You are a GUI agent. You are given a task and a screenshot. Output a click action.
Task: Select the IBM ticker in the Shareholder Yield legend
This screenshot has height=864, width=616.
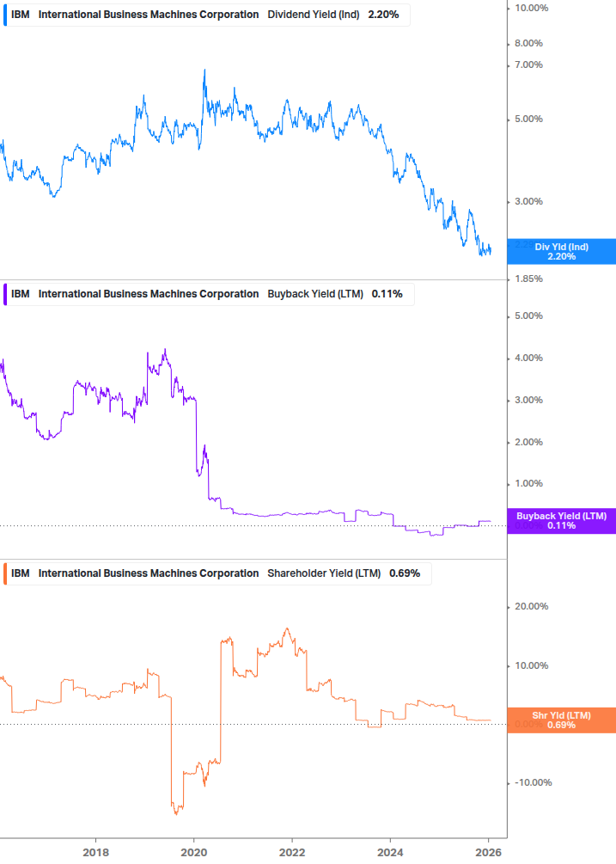(x=21, y=573)
